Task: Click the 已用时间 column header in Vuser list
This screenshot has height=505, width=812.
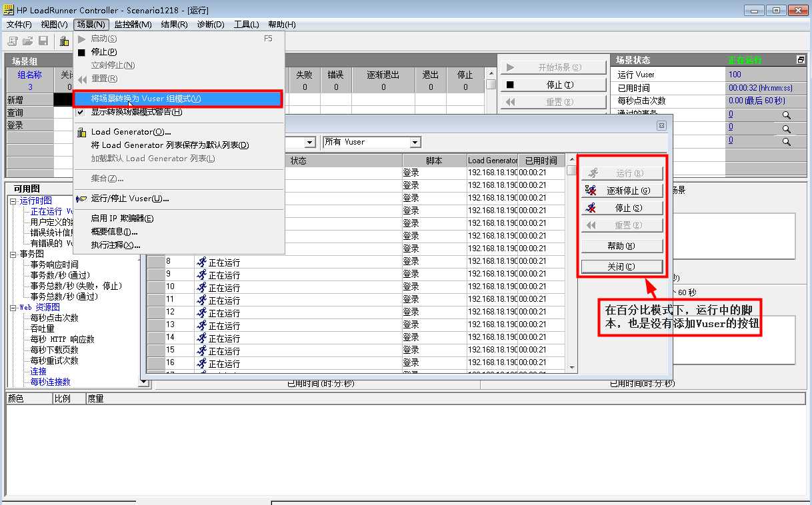Action: click(x=541, y=161)
